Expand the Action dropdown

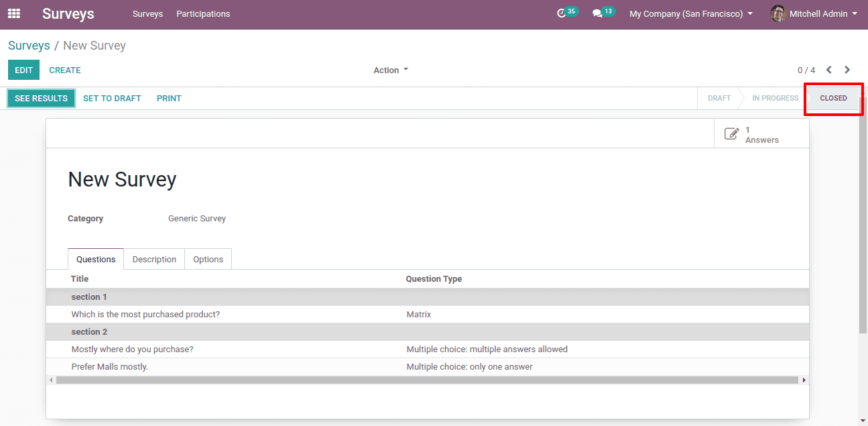pos(391,70)
